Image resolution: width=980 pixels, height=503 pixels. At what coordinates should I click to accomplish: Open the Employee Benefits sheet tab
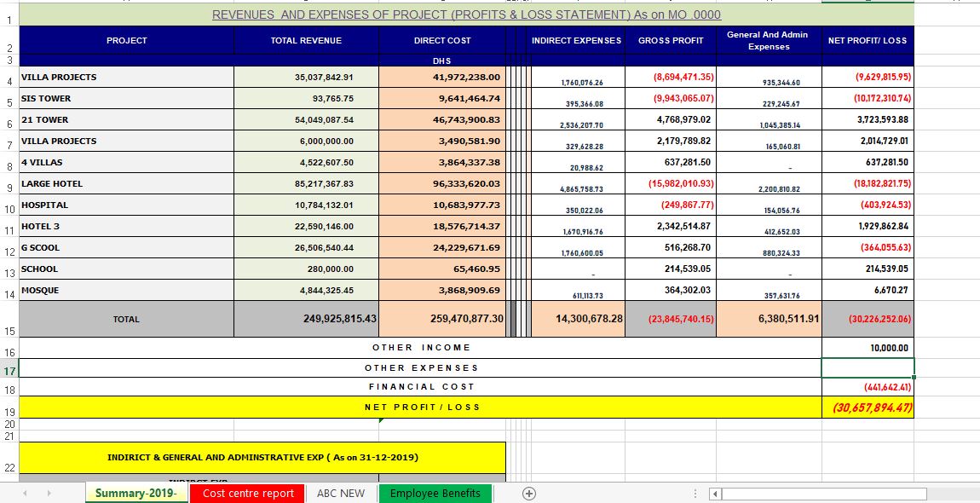point(435,494)
